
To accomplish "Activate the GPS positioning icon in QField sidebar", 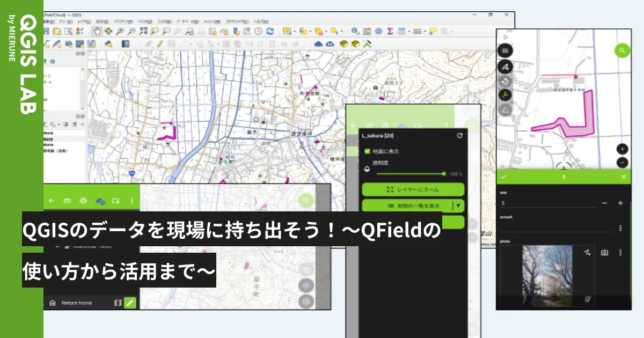I will click(504, 94).
